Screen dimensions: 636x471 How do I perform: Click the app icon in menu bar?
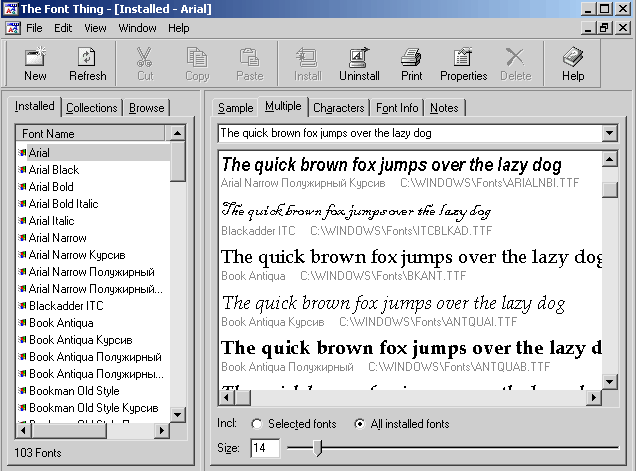(13, 28)
